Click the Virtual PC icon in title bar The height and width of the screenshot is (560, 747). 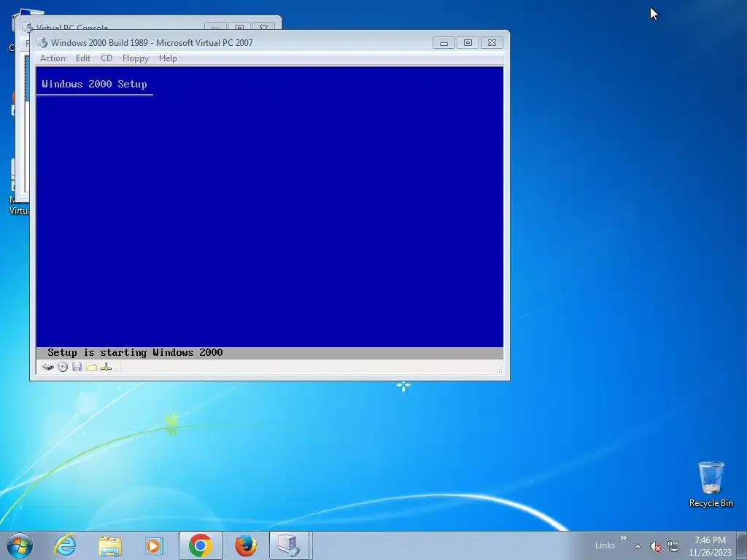42,42
